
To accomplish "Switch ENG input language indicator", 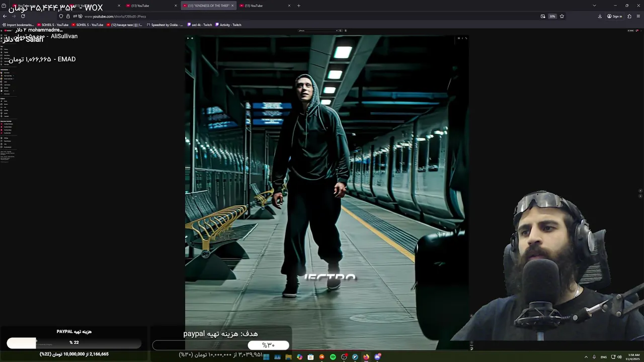I will tap(604, 357).
